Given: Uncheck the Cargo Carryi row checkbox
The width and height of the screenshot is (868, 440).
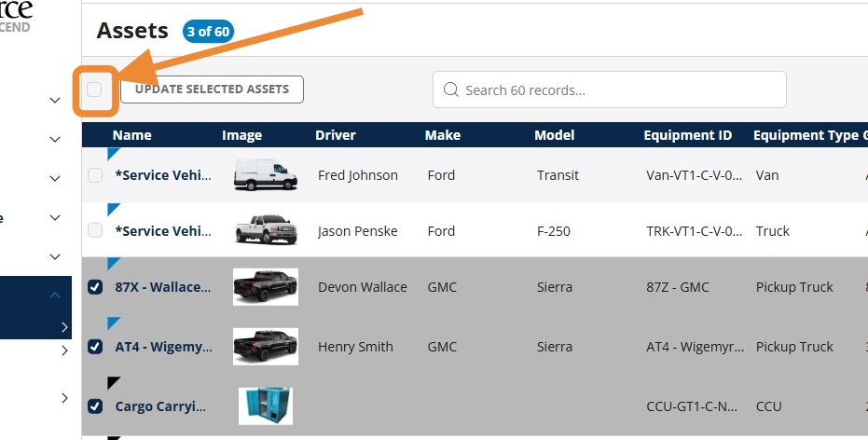Looking at the screenshot, I should (x=95, y=406).
